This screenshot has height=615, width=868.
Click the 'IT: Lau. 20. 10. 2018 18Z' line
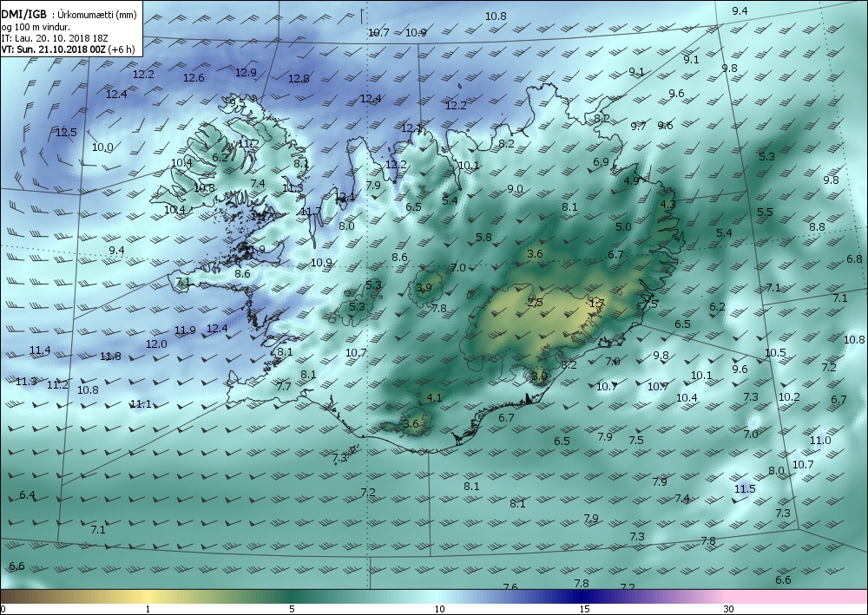pyautogui.click(x=54, y=38)
